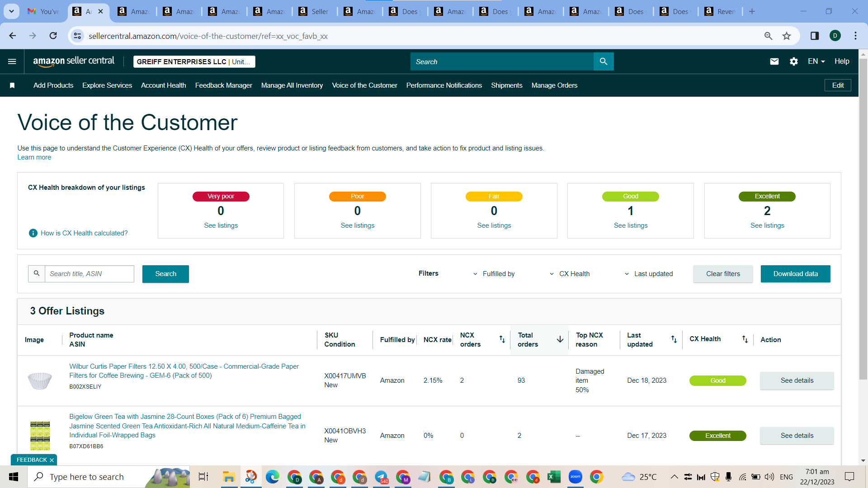Screen dimensions: 868x488
Task: Open Performance Notifications
Action: [444, 85]
